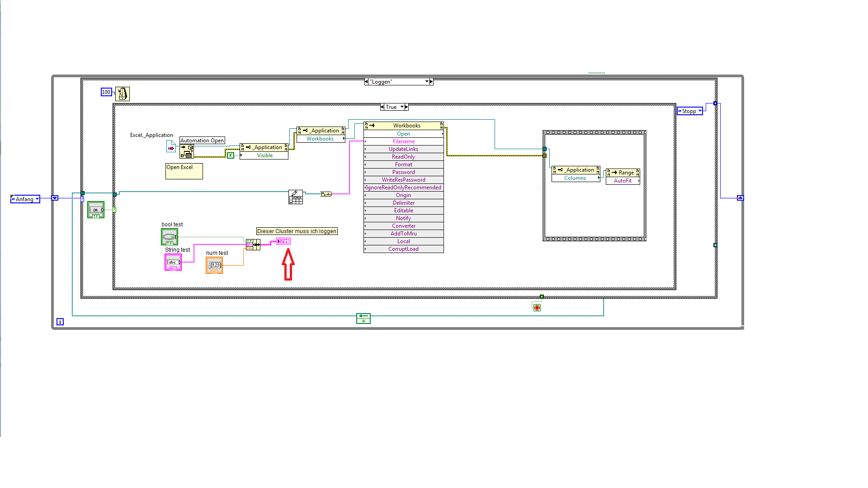Viewport: 868px width, 488px height.
Task: Select the Automation Open function node
Action: (187, 151)
